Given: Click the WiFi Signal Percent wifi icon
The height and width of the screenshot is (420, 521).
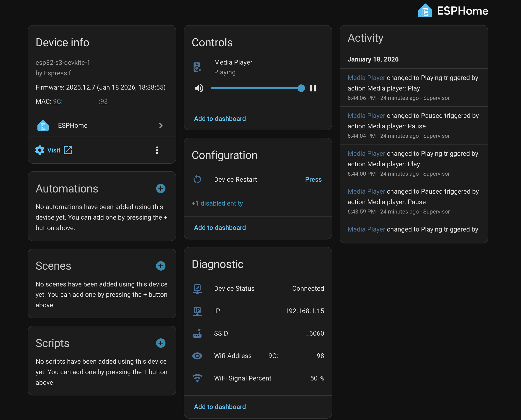Looking at the screenshot, I should coord(197,378).
